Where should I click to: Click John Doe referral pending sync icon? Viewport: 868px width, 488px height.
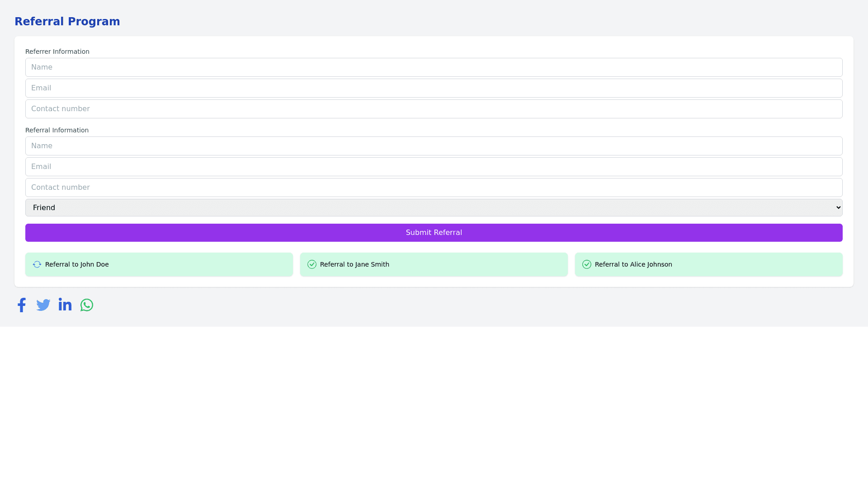coord(37,264)
